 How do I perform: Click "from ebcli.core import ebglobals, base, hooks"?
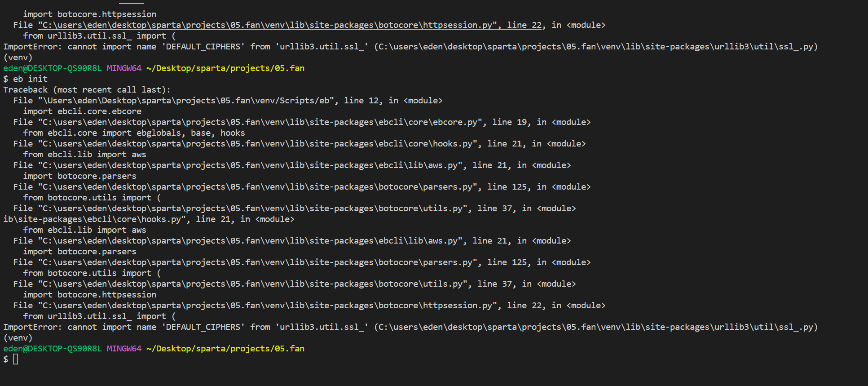(x=134, y=133)
